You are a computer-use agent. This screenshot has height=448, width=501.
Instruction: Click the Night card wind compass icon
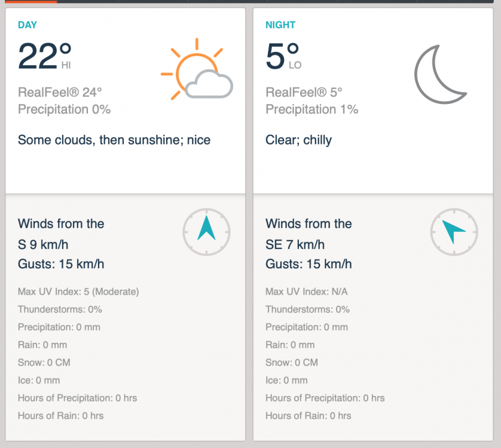pos(454,232)
